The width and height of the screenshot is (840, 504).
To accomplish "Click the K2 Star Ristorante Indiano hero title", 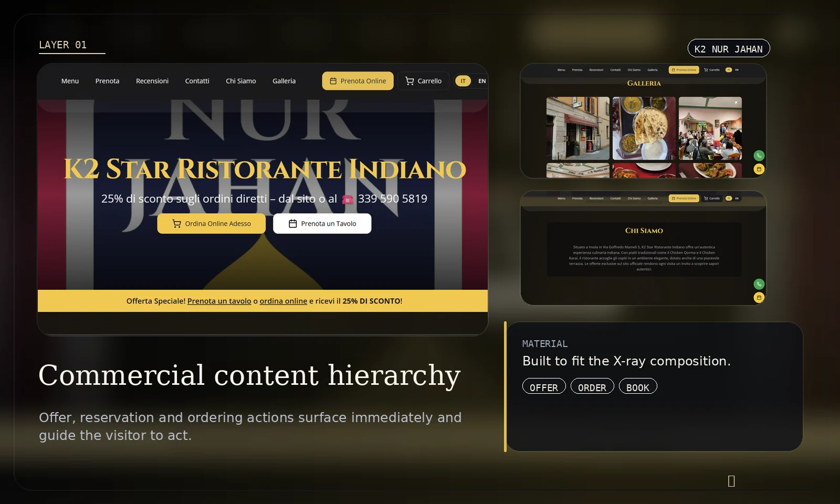I will 265,169.
